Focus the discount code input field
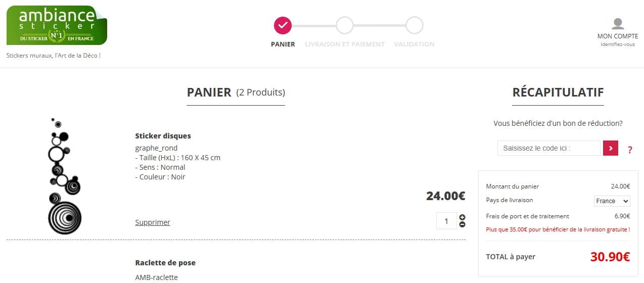Screen dimensions: 644x283 548,148
